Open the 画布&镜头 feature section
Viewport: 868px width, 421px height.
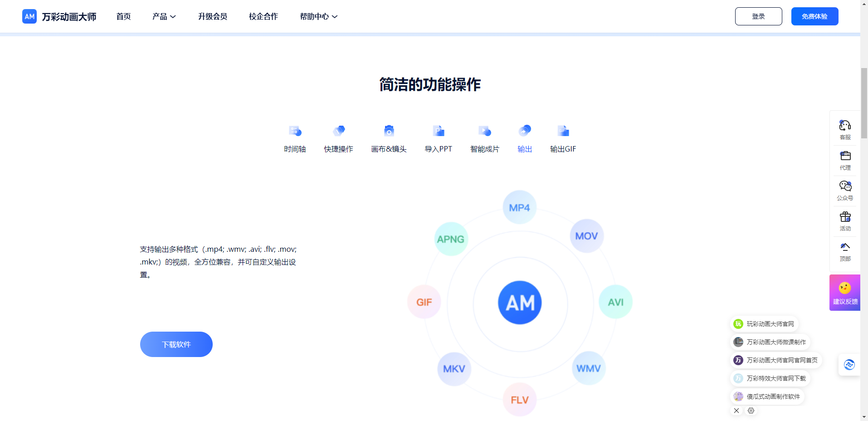point(389,137)
